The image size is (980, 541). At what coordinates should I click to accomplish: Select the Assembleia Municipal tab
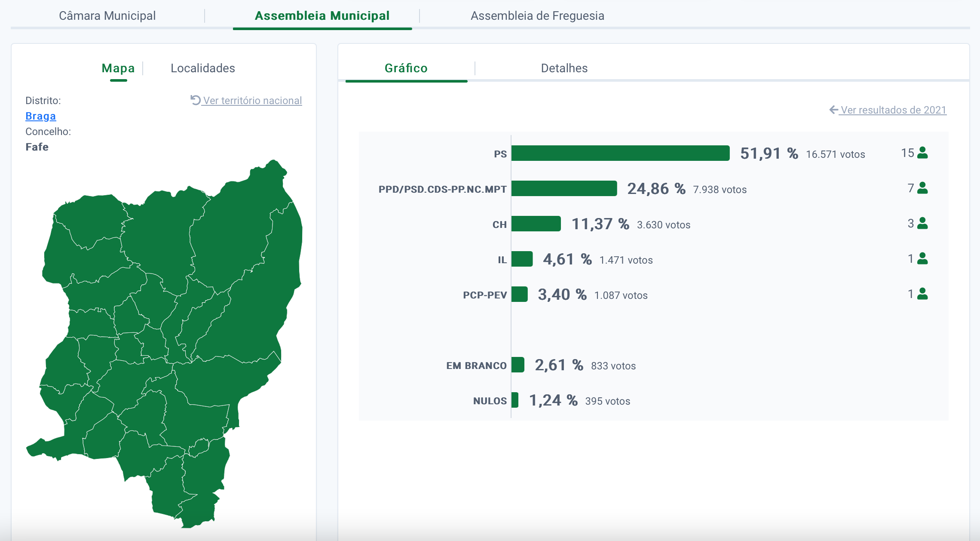click(322, 16)
